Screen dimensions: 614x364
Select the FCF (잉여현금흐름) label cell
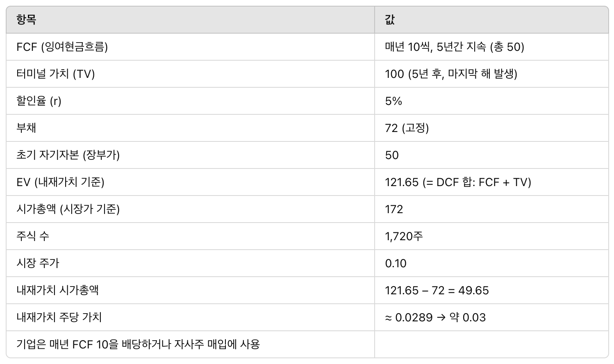click(62, 47)
